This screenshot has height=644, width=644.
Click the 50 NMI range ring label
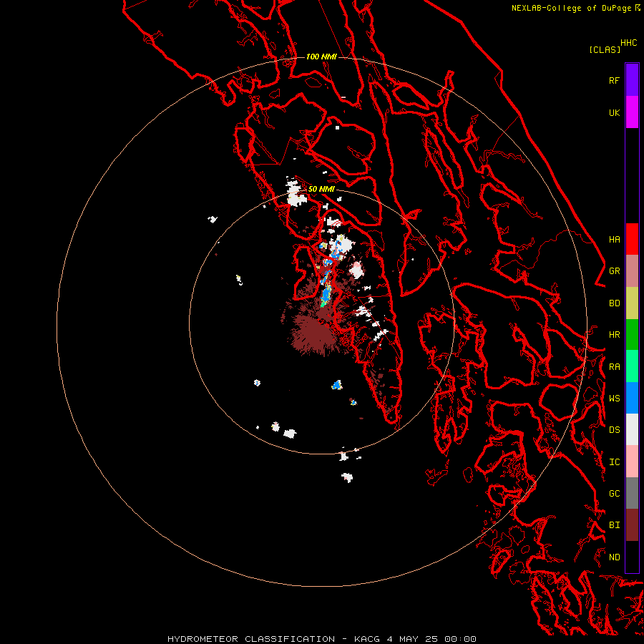321,189
